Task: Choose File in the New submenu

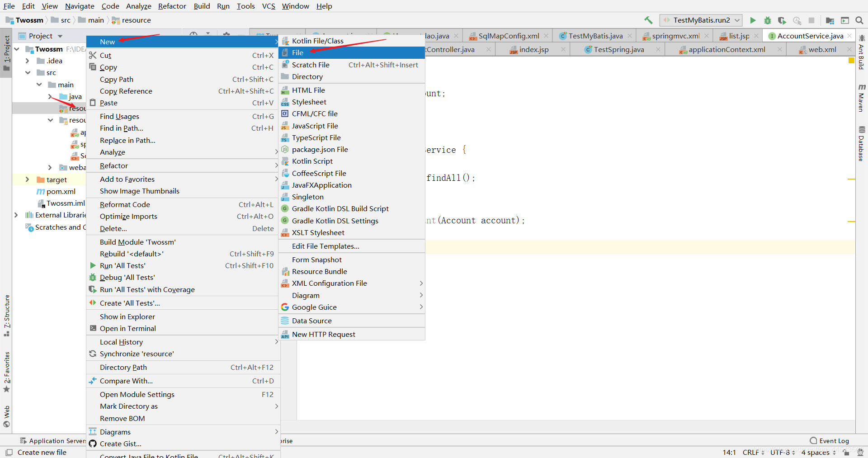Action: [x=352, y=53]
